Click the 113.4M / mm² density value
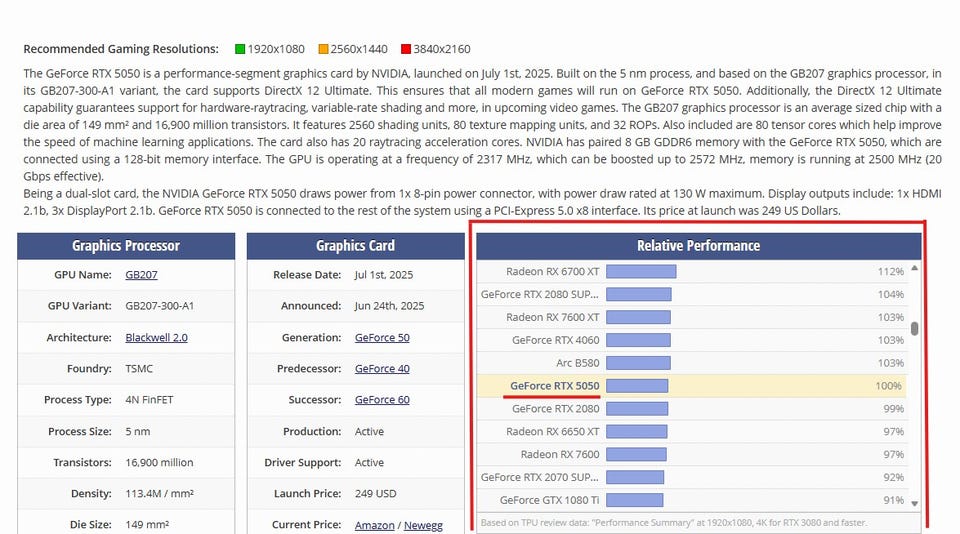Screen dimensions: 960x534 159,494
